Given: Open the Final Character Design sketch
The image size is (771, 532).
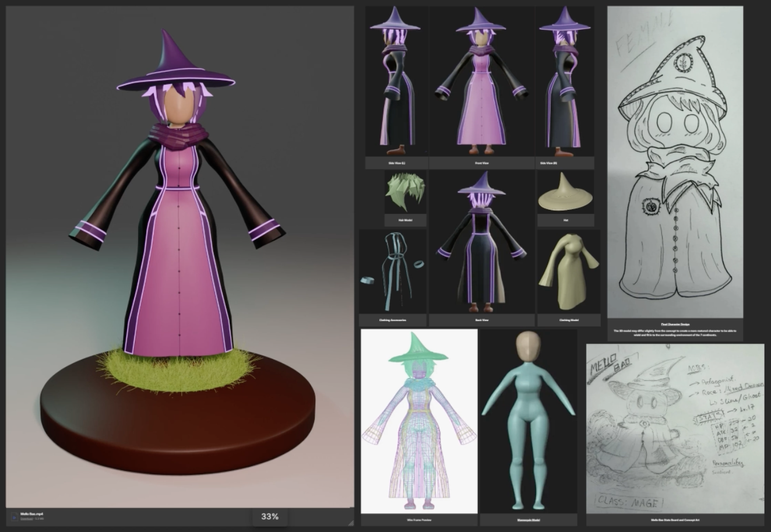Looking at the screenshot, I should 675,162.
